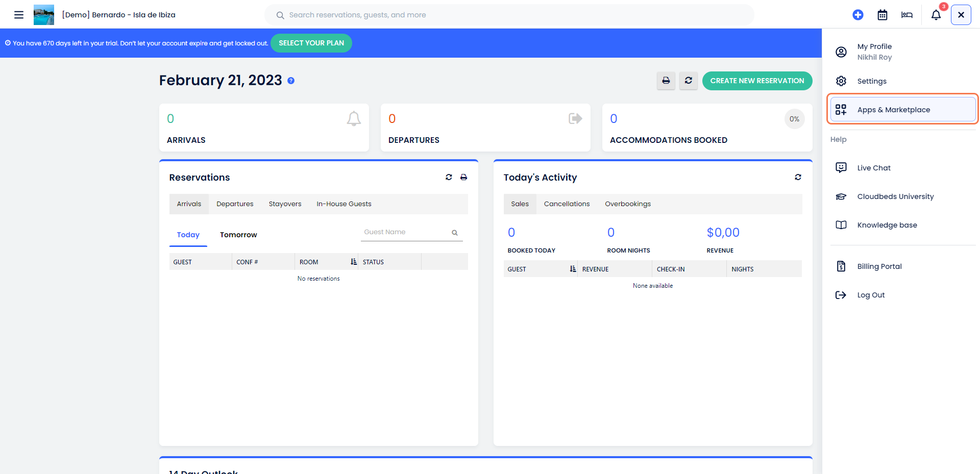Open the Arrivals summary card

pyautogui.click(x=264, y=128)
